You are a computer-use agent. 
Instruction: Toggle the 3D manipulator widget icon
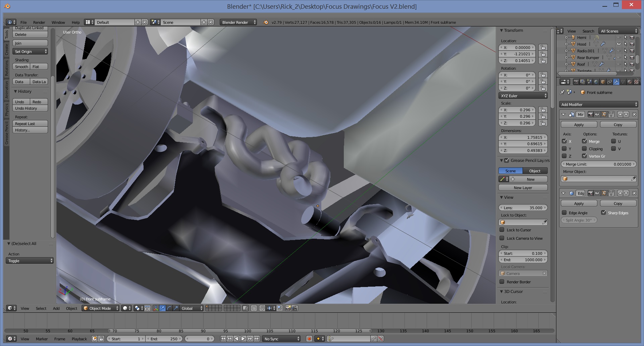(x=156, y=308)
